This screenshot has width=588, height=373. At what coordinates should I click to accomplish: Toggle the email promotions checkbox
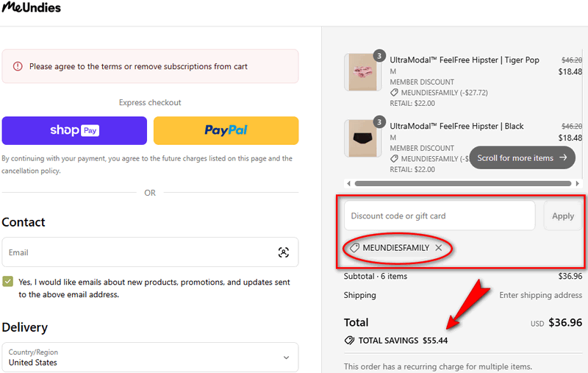tap(8, 282)
